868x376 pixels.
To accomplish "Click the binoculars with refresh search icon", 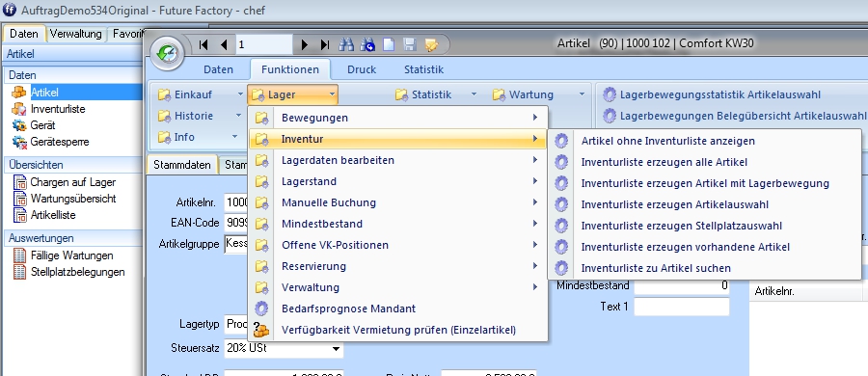I will tap(367, 45).
